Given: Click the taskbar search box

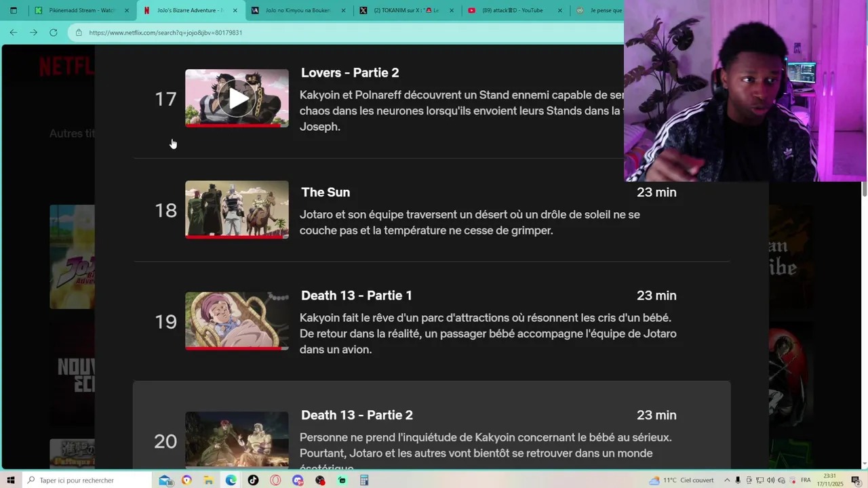Looking at the screenshot, I should [87, 480].
